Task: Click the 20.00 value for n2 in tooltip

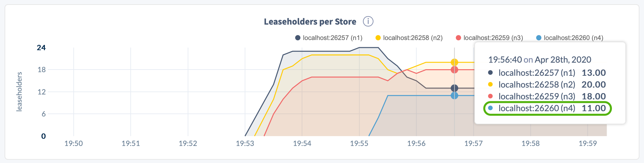Action: click(594, 85)
